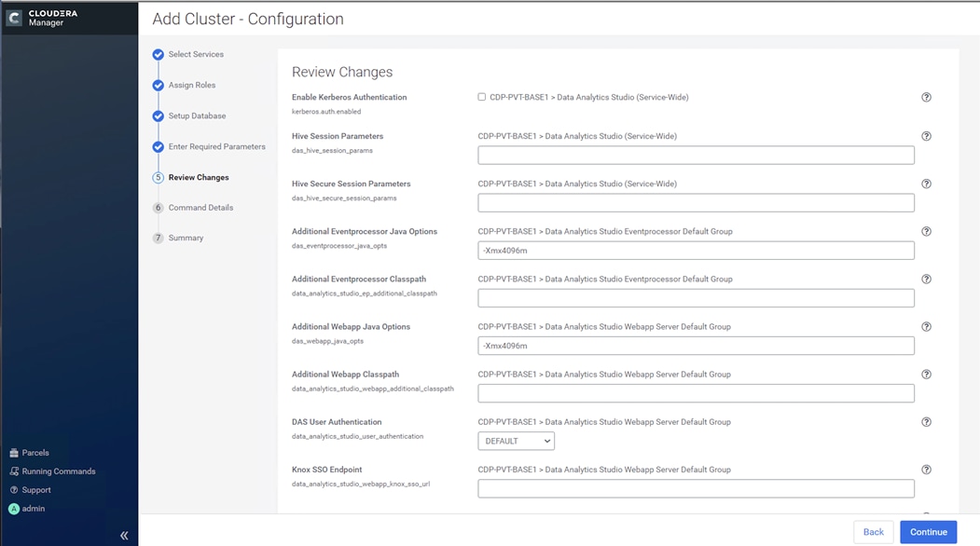Open help for Hive Session Parameters

[926, 136]
